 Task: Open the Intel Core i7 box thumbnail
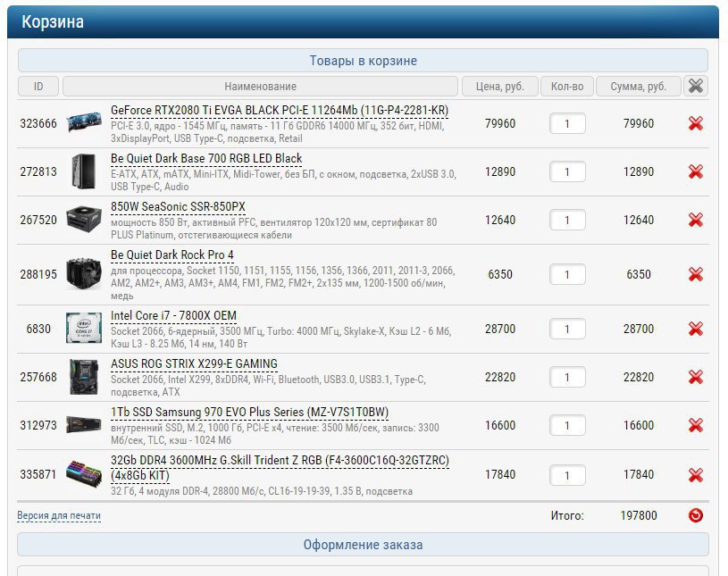click(x=84, y=328)
